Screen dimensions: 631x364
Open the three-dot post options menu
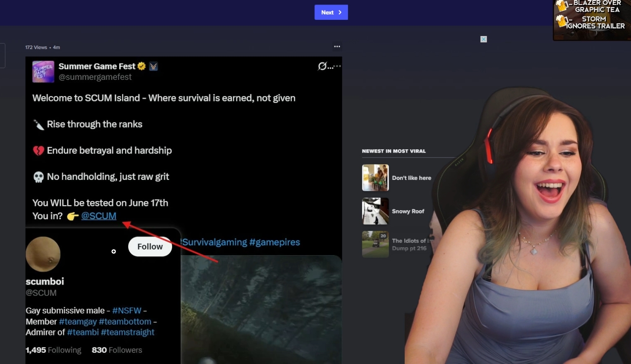pyautogui.click(x=337, y=47)
